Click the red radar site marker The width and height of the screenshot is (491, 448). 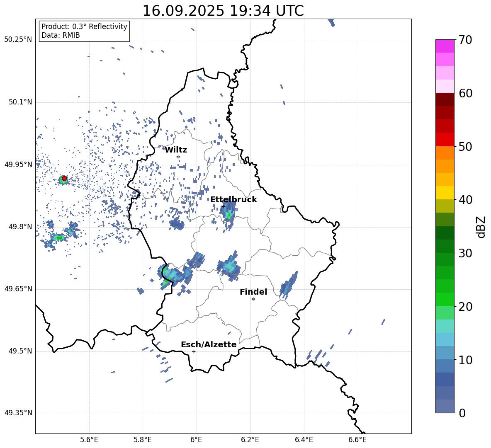click(64, 178)
